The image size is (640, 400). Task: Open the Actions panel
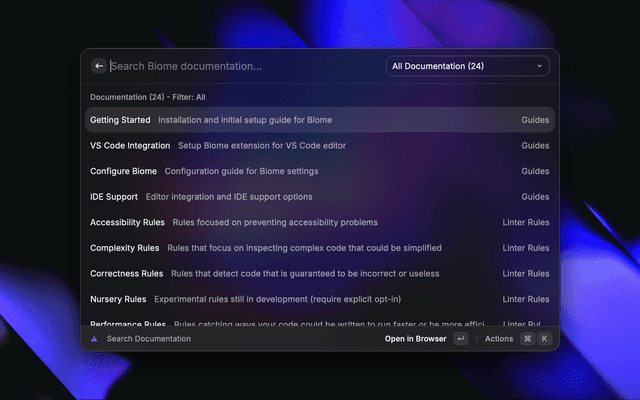(x=499, y=339)
